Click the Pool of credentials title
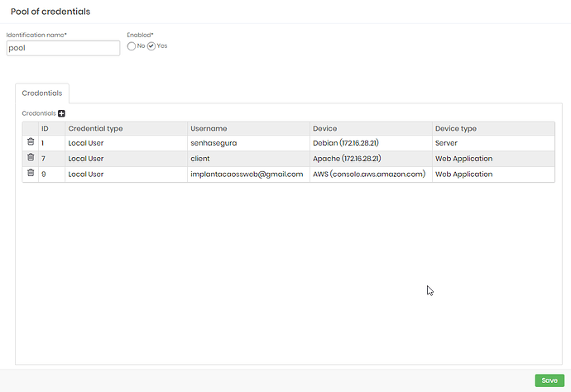 point(50,12)
